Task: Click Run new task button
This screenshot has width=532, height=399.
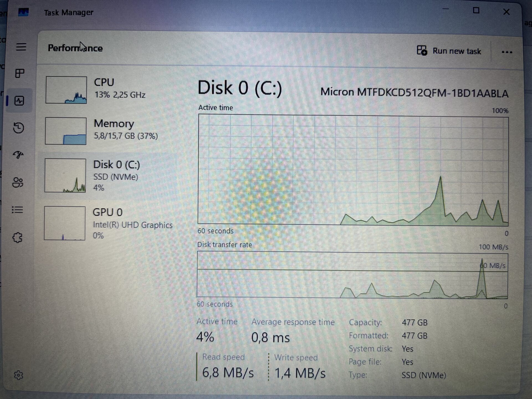Action: pos(449,51)
